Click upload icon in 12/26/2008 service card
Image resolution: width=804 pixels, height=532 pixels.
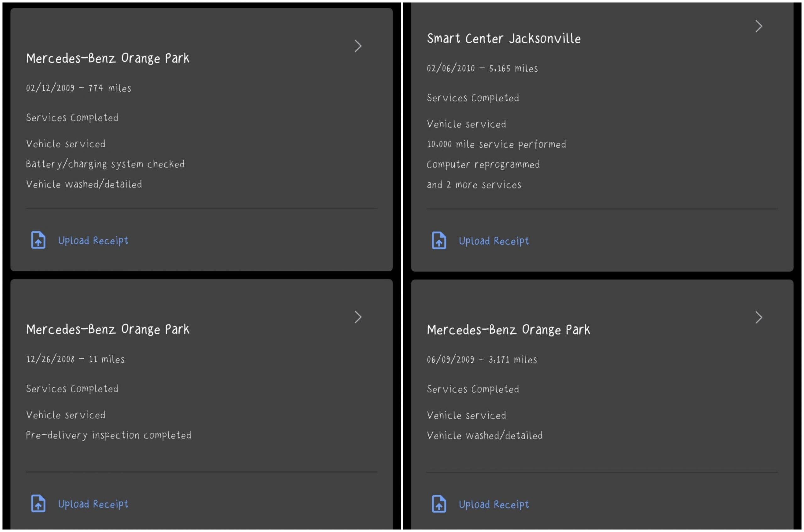(38, 503)
